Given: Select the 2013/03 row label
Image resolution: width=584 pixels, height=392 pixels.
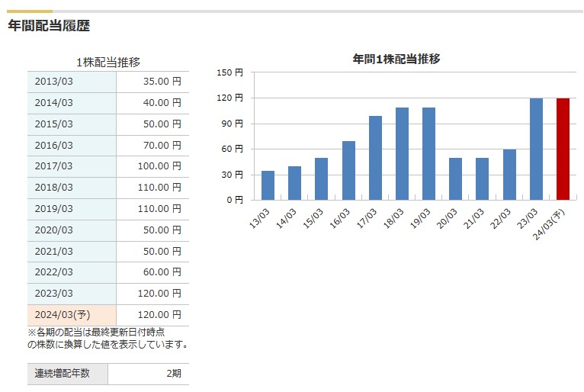Looking at the screenshot, I should pyautogui.click(x=53, y=82).
